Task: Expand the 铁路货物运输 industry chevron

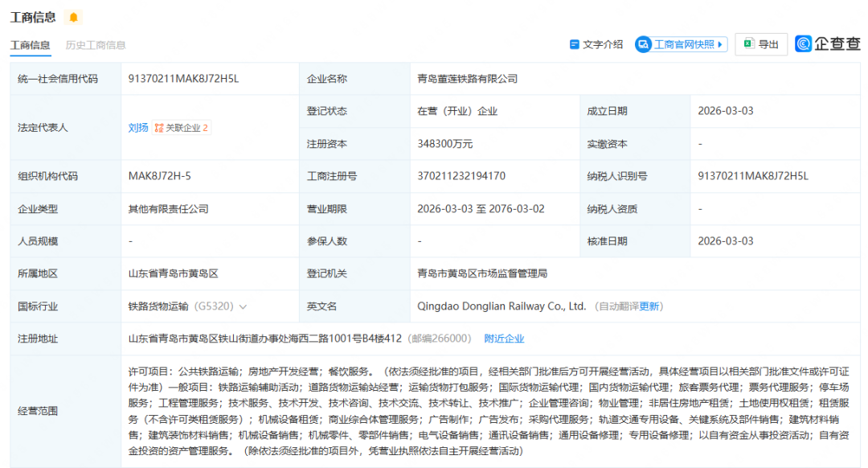Action: tap(243, 307)
